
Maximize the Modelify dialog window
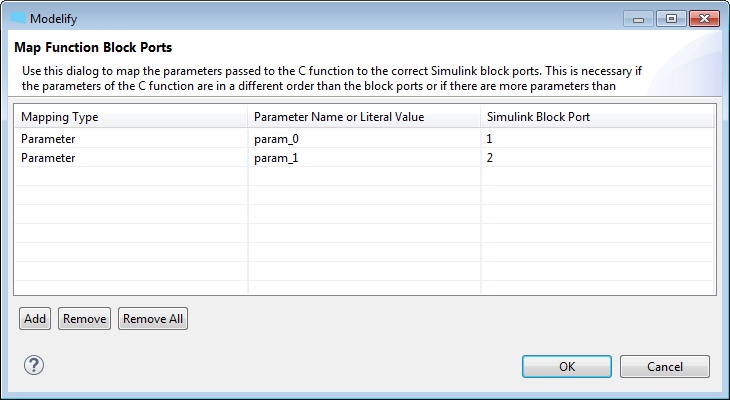pos(671,19)
